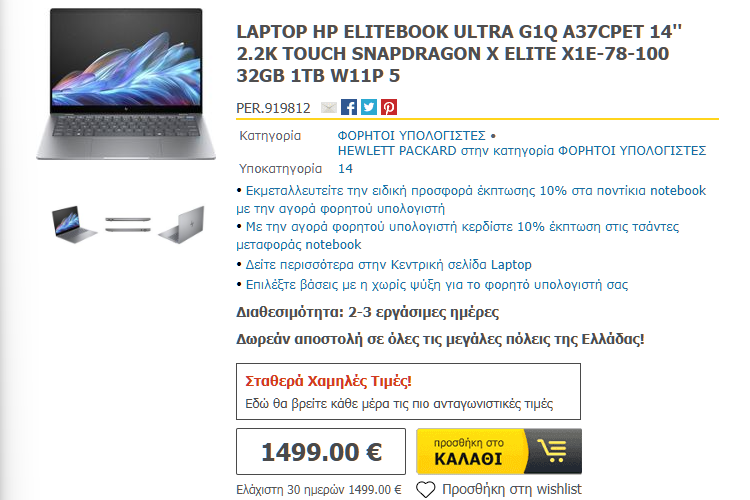Screen dimensions: 750x500
Task: Add laptop to cart with ΚΑΛΑΘΙ button
Action: point(499,451)
